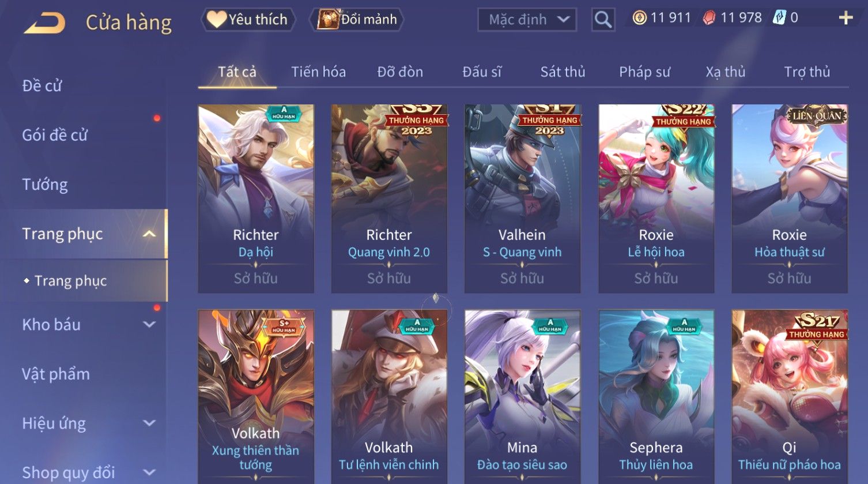
Task: Click the plus icon to add currency
Action: tap(846, 18)
